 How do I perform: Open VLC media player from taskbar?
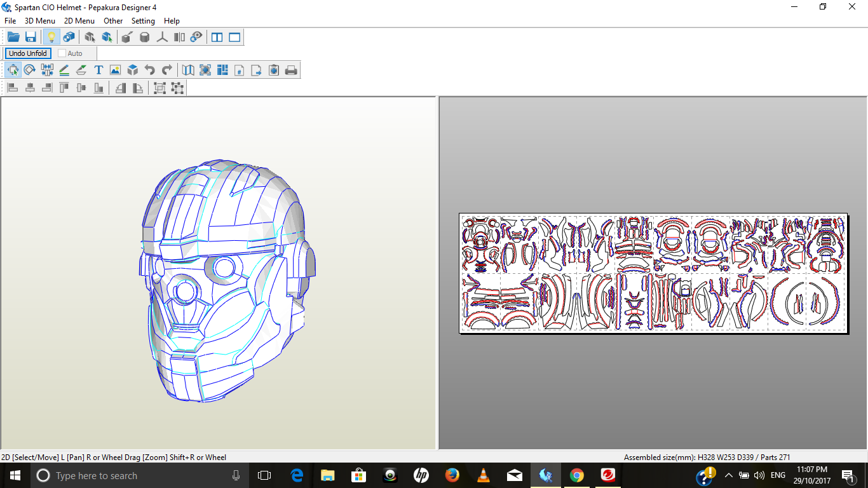click(484, 475)
